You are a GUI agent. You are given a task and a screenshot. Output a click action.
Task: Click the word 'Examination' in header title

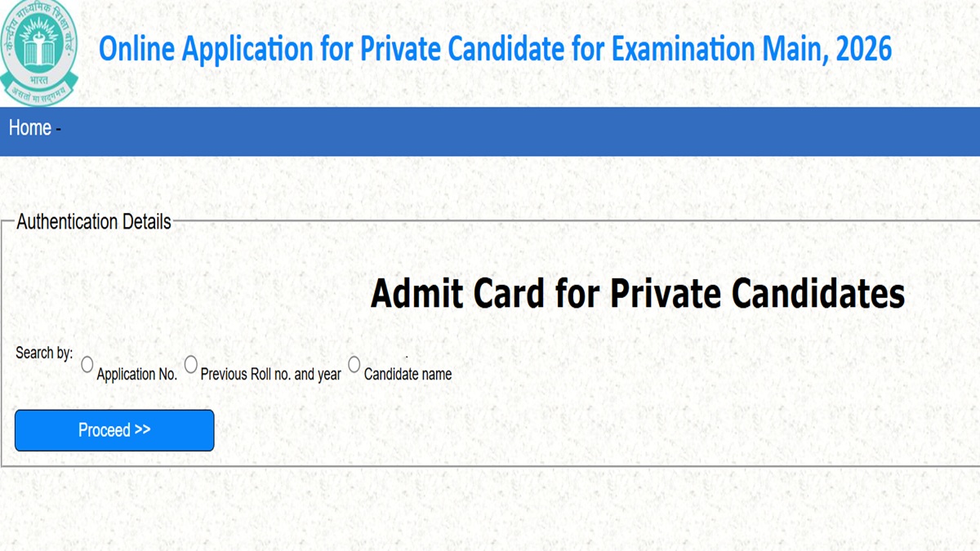(x=684, y=50)
